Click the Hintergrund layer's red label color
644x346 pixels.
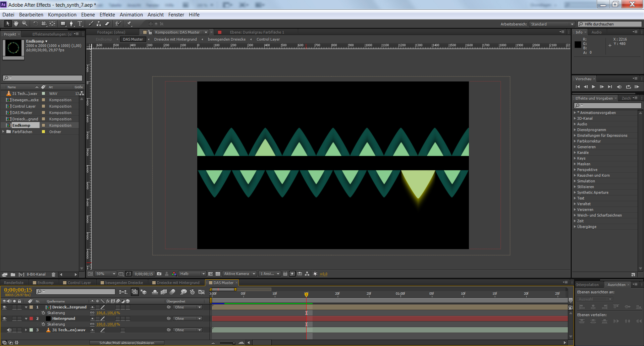click(31, 319)
